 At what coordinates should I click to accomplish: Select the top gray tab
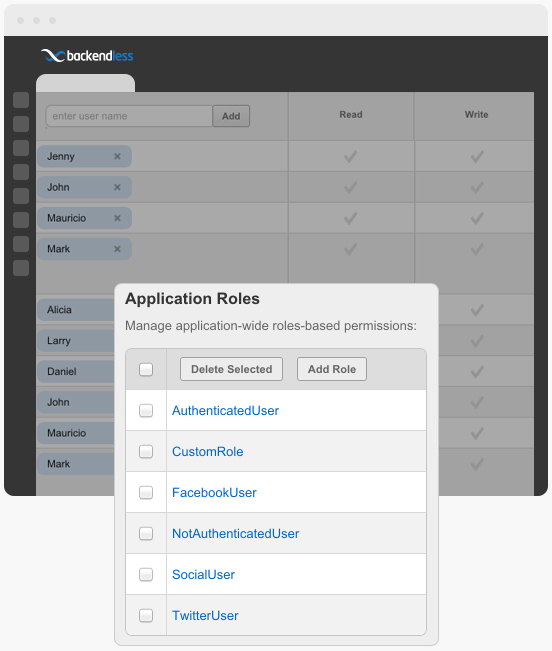point(85,83)
